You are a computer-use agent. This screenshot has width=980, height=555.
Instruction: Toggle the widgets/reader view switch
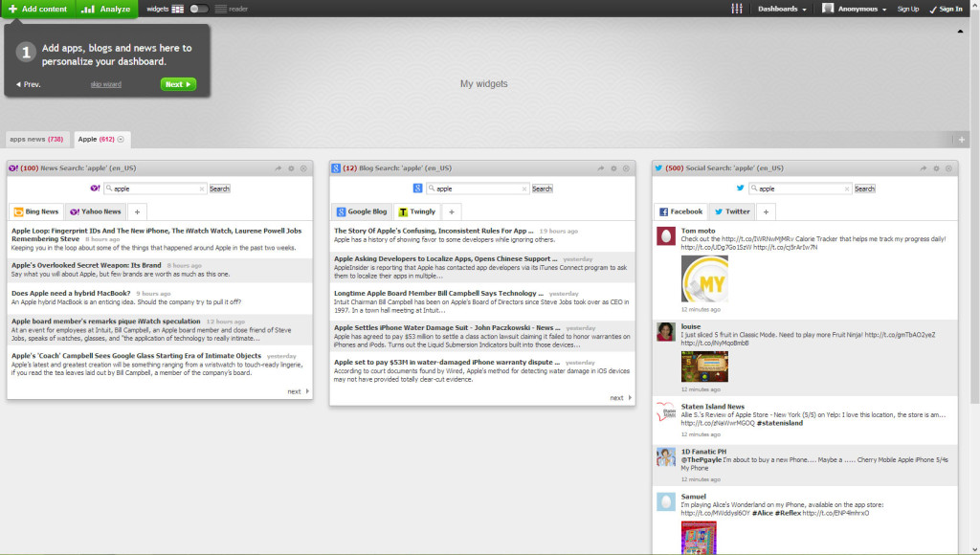tap(199, 9)
